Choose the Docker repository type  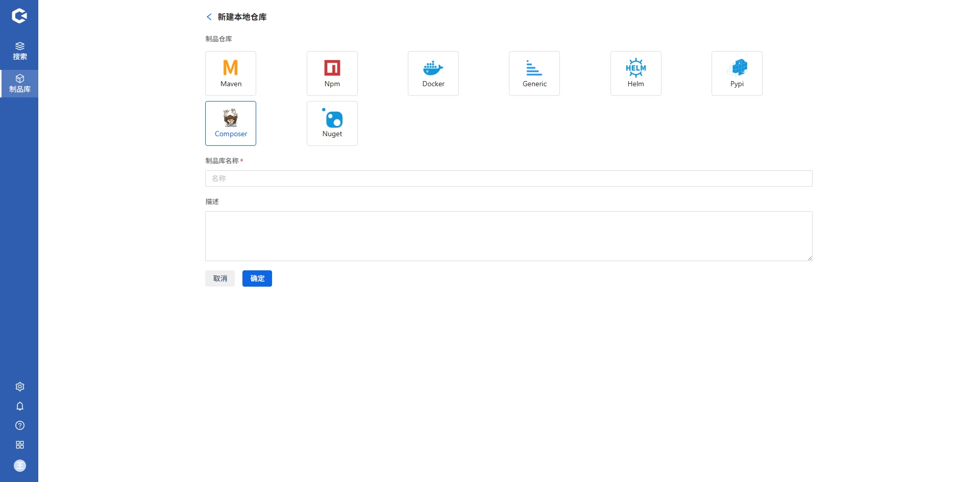click(x=433, y=73)
